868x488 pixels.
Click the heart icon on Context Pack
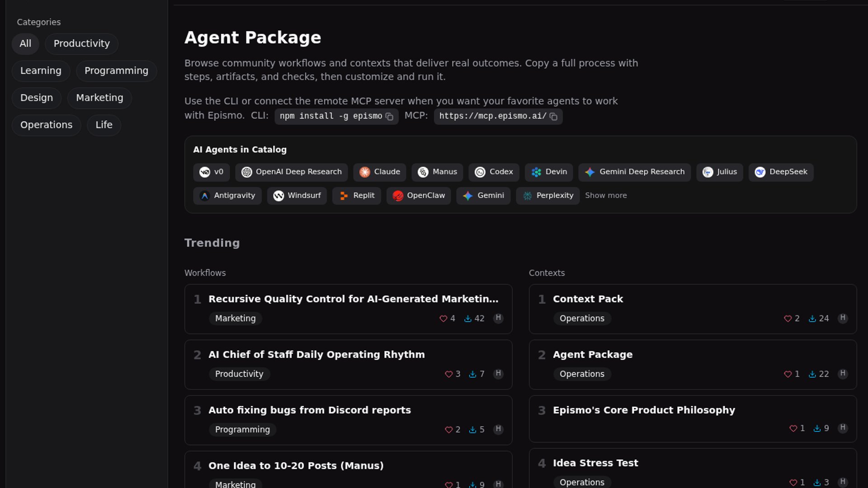[x=788, y=319]
